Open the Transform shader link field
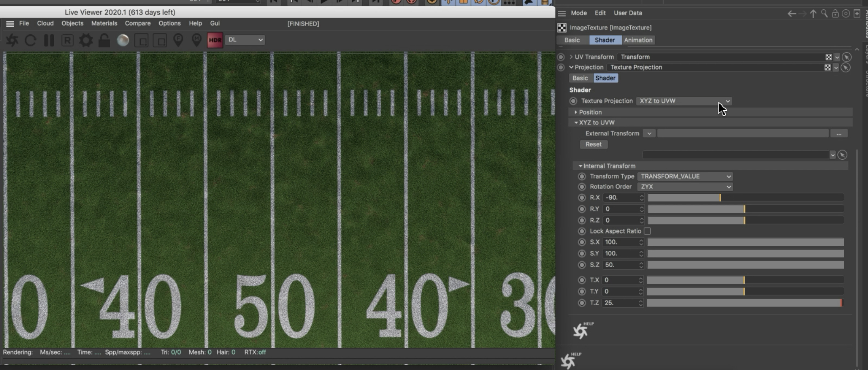 (721, 57)
